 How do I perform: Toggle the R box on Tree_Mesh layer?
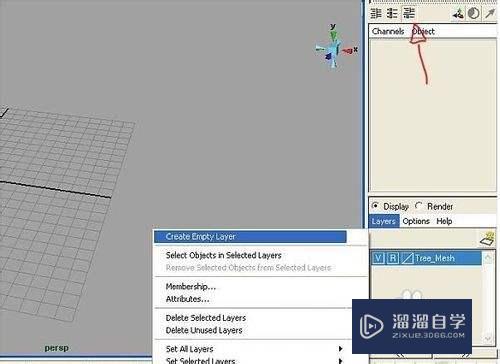click(x=393, y=258)
